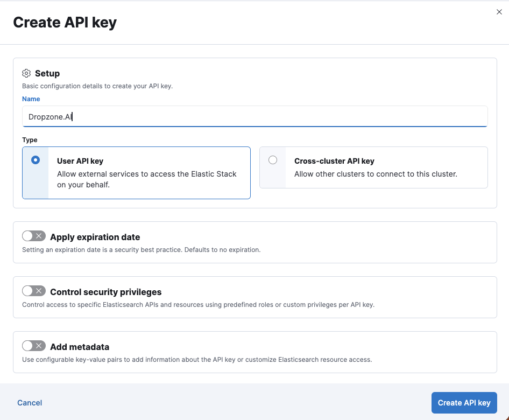The image size is (509, 420).
Task: Click the Create API key title heading
Action: (x=65, y=23)
